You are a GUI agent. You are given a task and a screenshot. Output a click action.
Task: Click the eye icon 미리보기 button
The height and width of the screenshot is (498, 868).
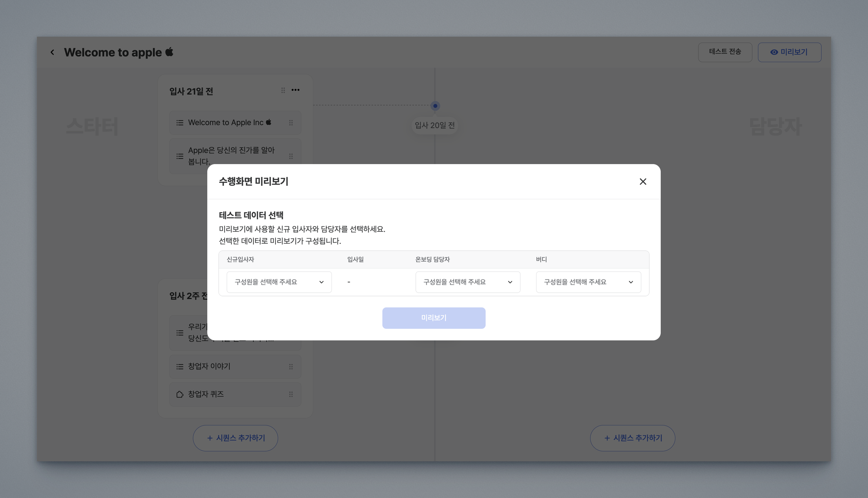[x=789, y=52]
